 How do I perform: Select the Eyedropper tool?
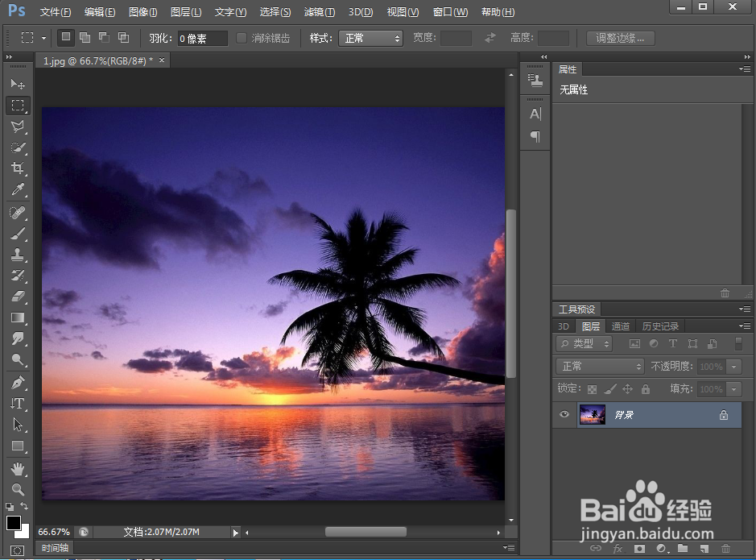[18, 189]
